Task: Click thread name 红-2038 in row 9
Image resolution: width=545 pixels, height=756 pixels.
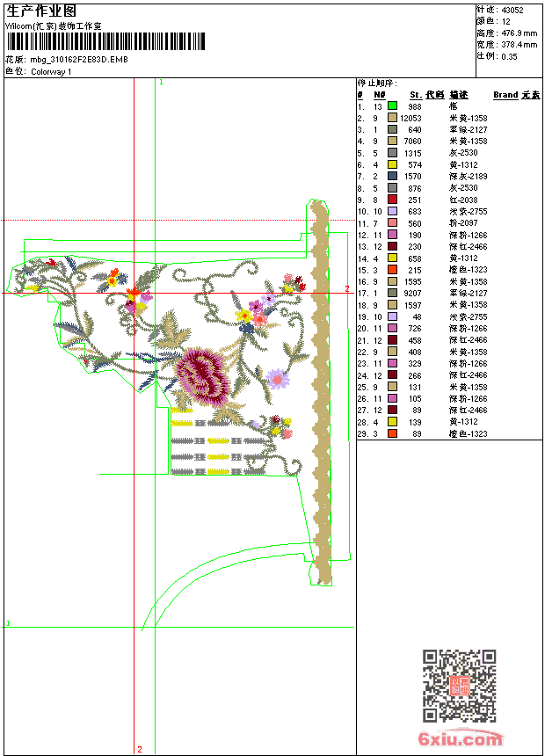Action: [x=463, y=200]
